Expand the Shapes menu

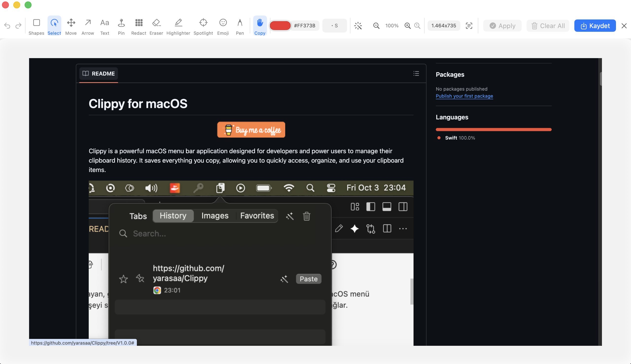pyautogui.click(x=36, y=25)
